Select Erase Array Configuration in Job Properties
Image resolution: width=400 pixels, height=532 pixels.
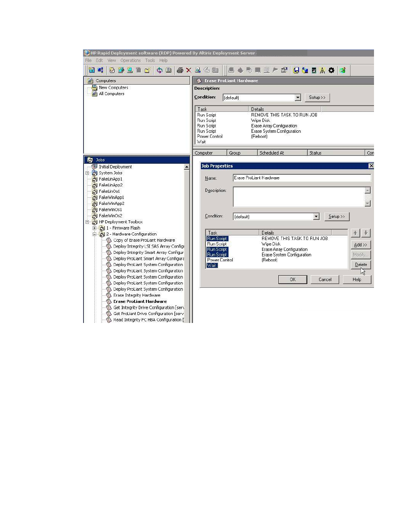click(277, 250)
